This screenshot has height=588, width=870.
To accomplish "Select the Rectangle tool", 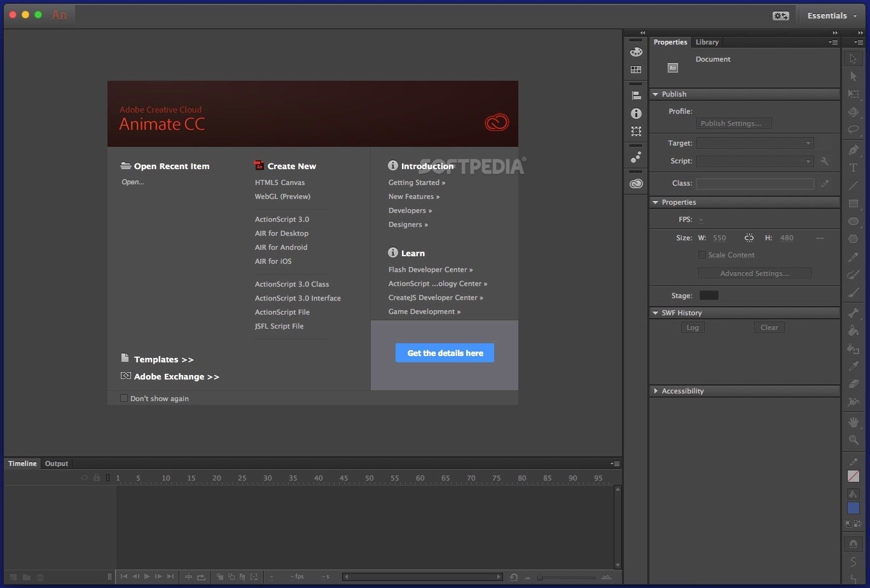I will pyautogui.click(x=853, y=203).
